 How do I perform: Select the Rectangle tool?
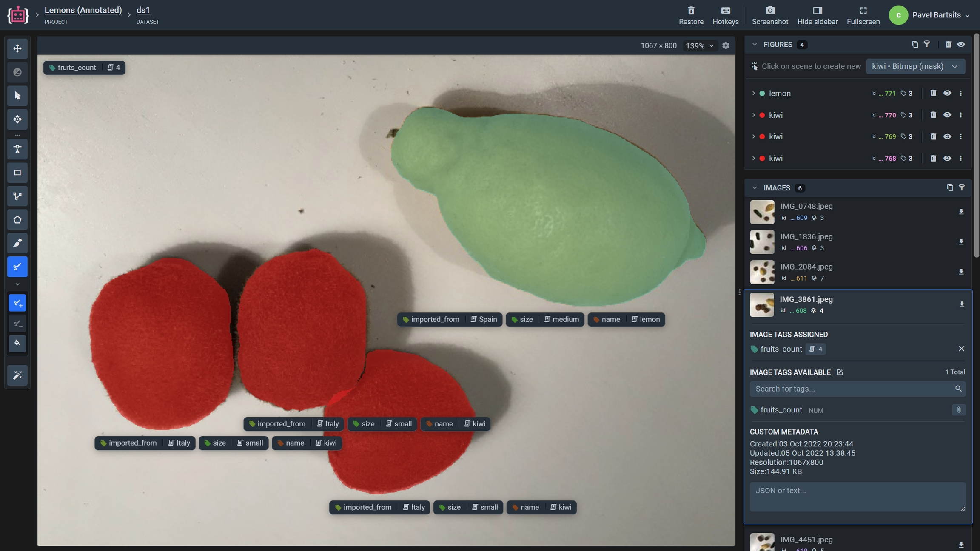pos(17,173)
